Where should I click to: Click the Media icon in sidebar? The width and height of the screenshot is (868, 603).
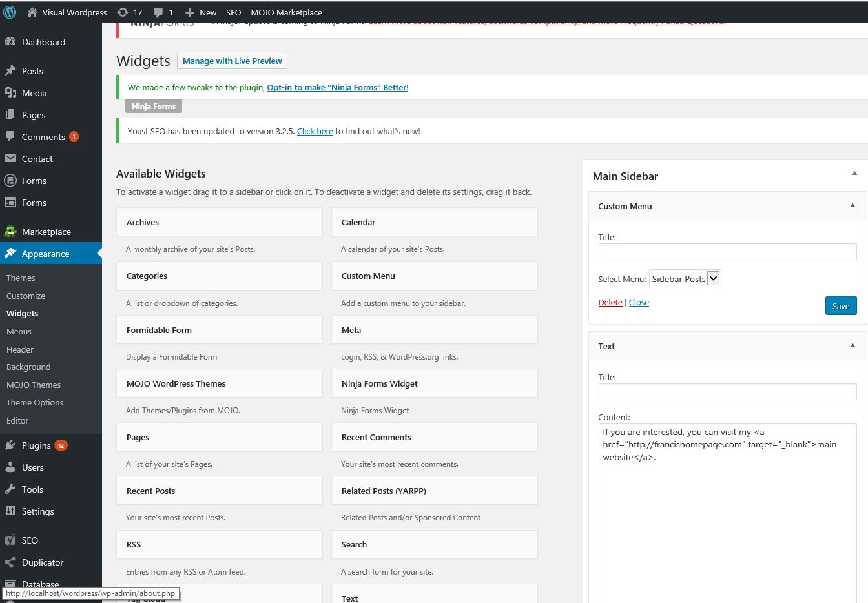point(10,93)
